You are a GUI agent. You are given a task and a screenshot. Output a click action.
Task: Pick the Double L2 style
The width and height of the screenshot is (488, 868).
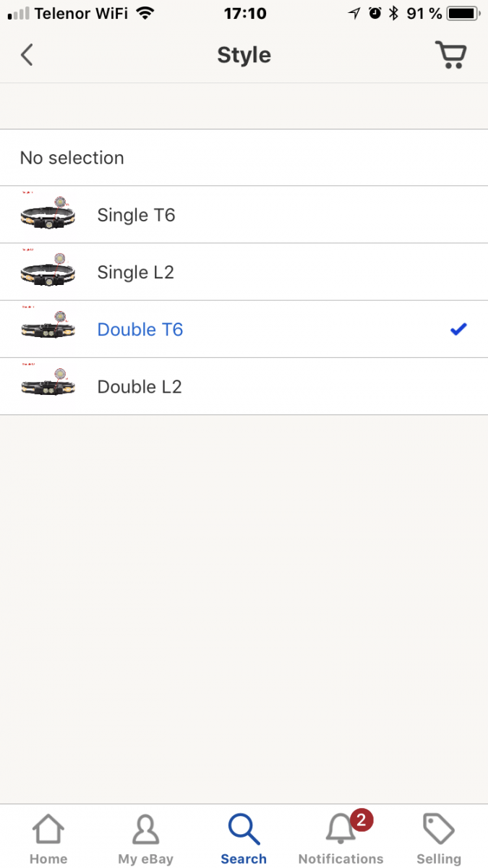click(x=140, y=387)
